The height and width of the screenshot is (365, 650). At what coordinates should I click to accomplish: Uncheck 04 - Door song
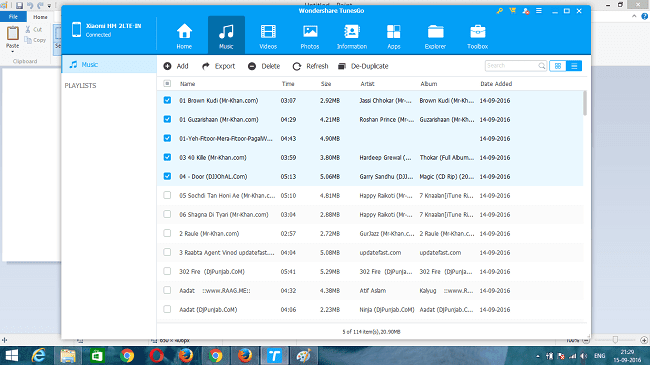[x=167, y=176]
